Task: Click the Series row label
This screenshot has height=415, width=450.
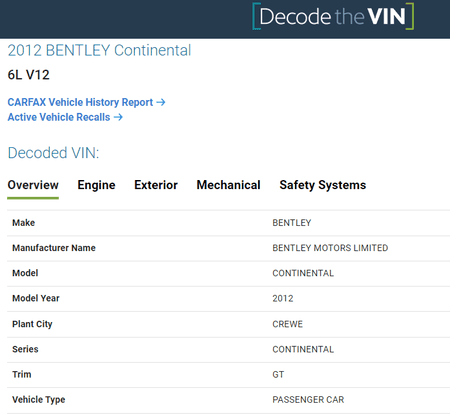Action: click(25, 349)
